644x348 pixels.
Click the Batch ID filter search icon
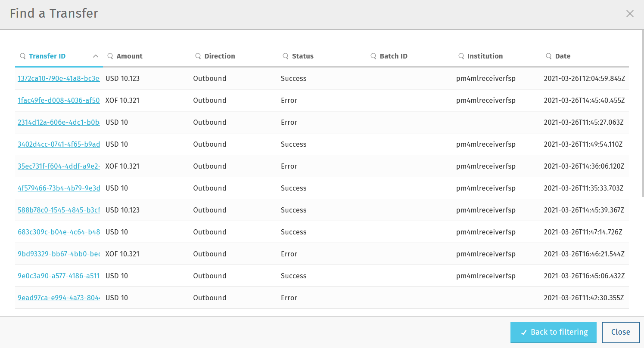[373, 56]
